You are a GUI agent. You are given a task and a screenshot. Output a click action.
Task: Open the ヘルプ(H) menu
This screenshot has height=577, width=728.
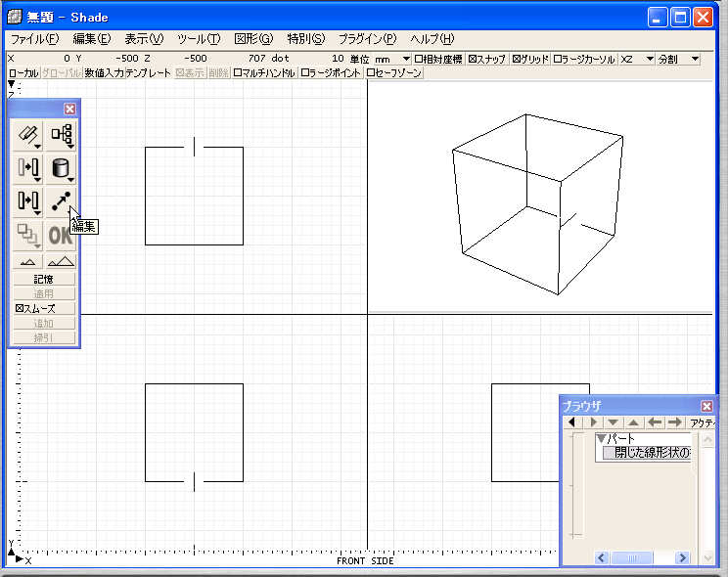click(432, 39)
